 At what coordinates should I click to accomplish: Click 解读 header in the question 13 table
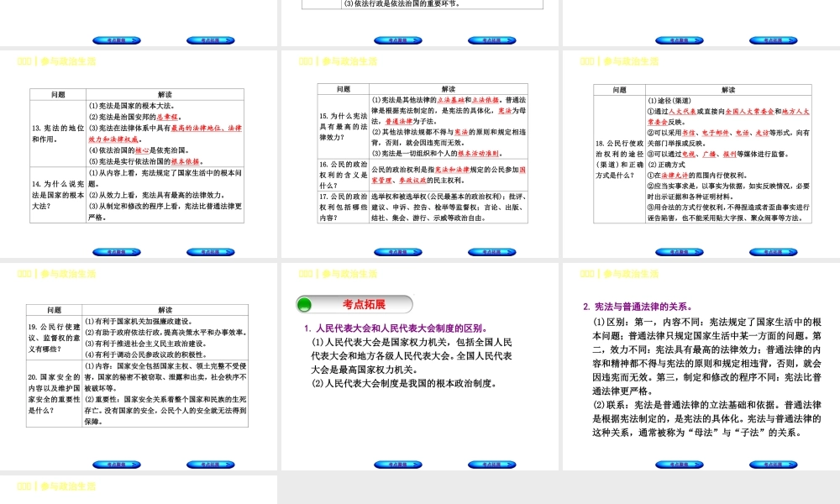click(165, 95)
